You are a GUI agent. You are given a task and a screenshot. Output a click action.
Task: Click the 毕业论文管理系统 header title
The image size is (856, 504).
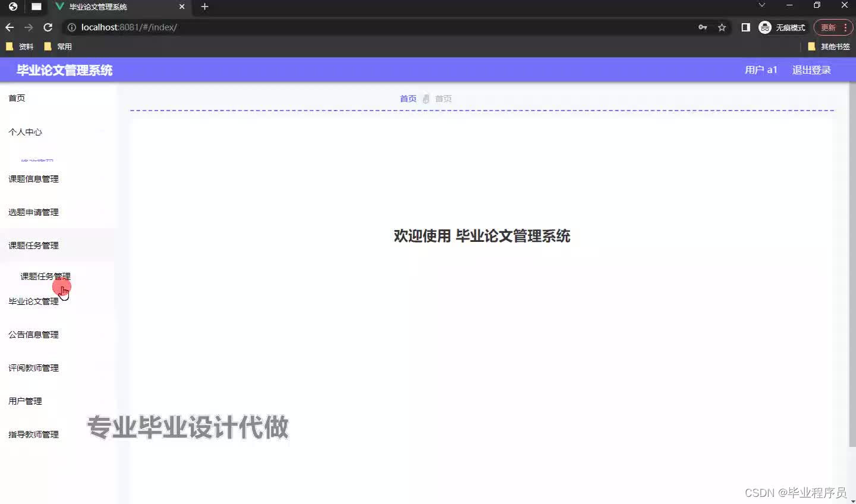click(x=64, y=70)
